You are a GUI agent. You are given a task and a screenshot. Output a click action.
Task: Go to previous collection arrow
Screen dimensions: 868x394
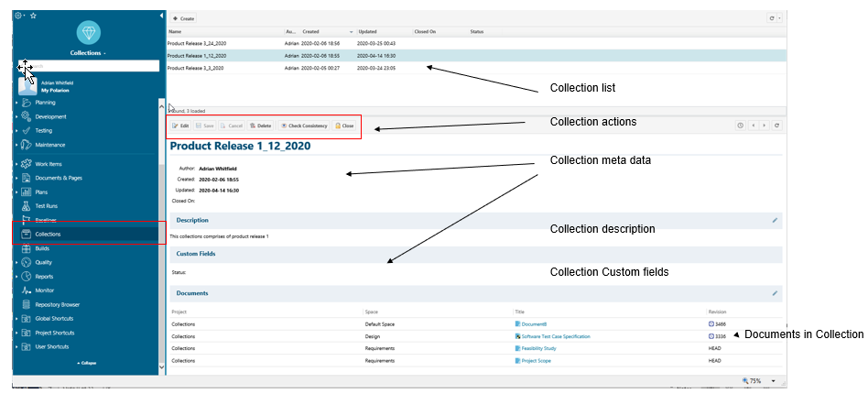point(754,126)
